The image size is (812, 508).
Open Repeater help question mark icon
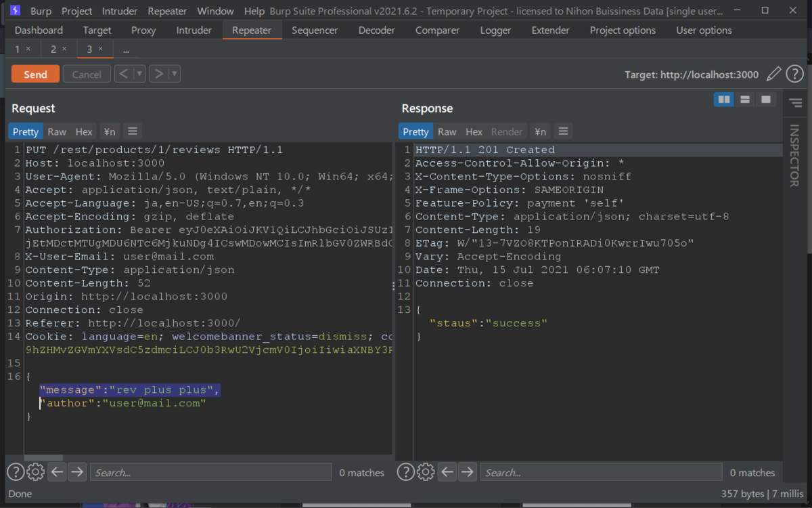[794, 74]
